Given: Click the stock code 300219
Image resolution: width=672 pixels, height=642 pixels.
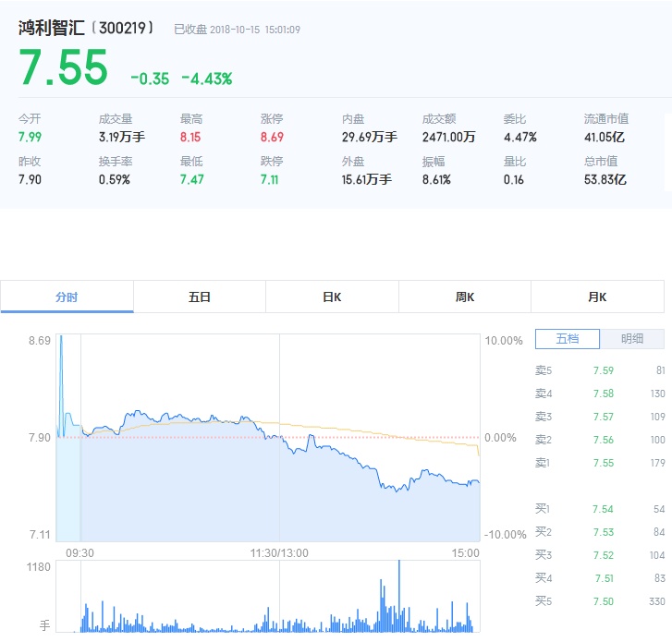Looking at the screenshot, I should click(123, 29).
